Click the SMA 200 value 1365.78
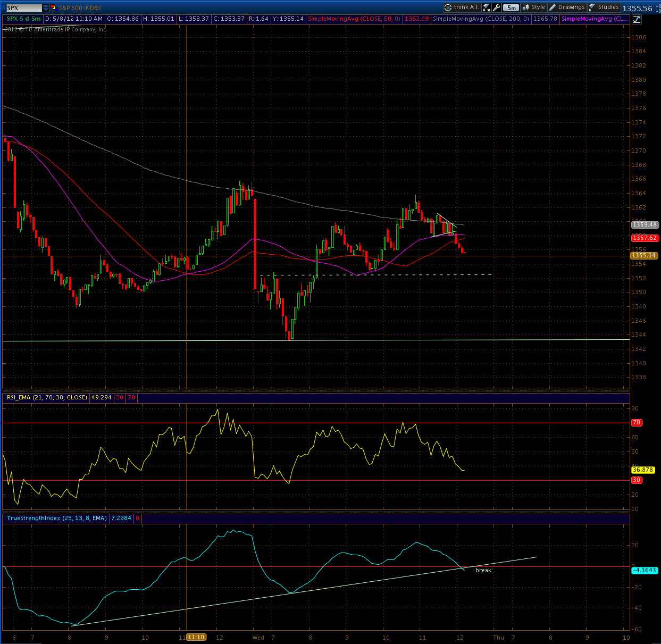Viewport: 661px width, 644px height. coord(546,19)
